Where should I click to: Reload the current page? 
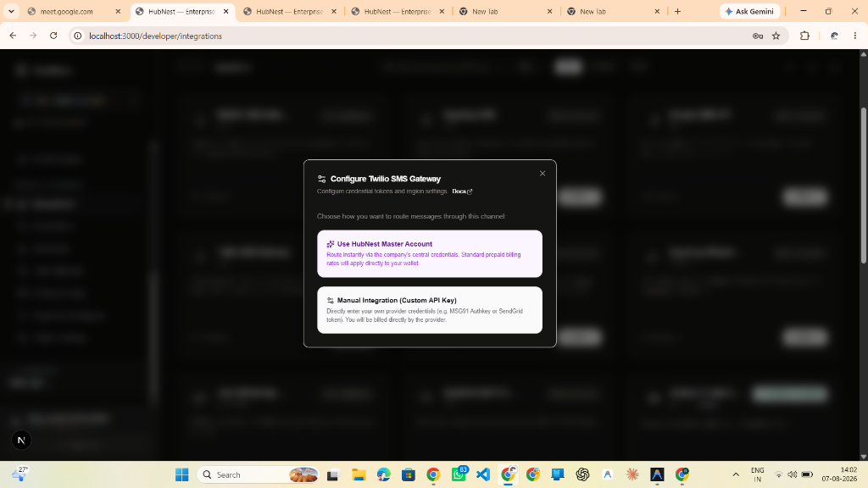click(x=53, y=36)
